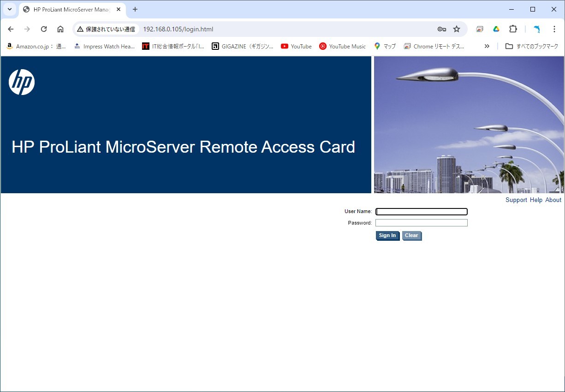Show the insecure connection warning details
Screen dimensions: 565x392
click(107, 29)
